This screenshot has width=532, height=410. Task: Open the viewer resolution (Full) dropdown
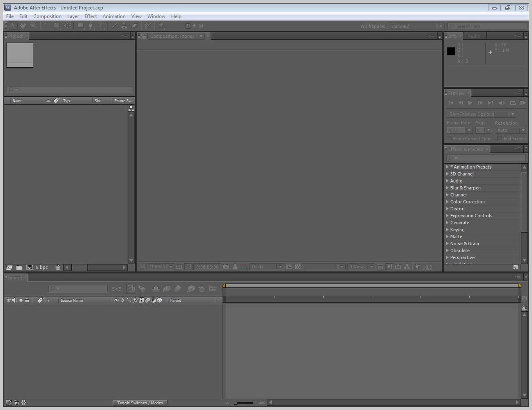266,266
